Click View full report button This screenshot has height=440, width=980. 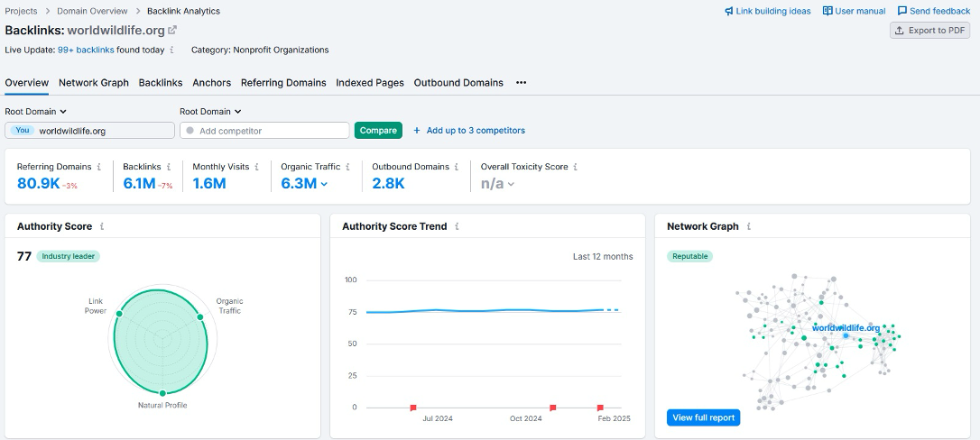[x=703, y=417]
